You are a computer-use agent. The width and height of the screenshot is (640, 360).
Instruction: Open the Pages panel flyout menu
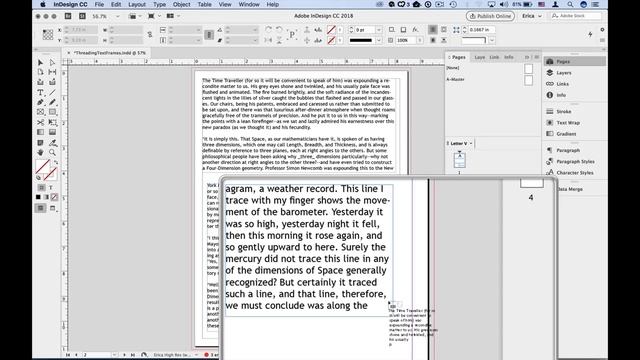pos(537,57)
